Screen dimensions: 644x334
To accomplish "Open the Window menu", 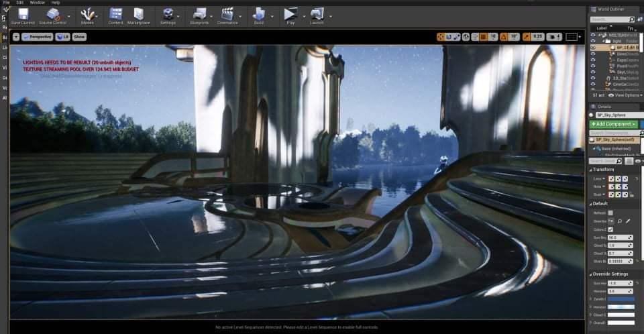I will (x=38, y=3).
